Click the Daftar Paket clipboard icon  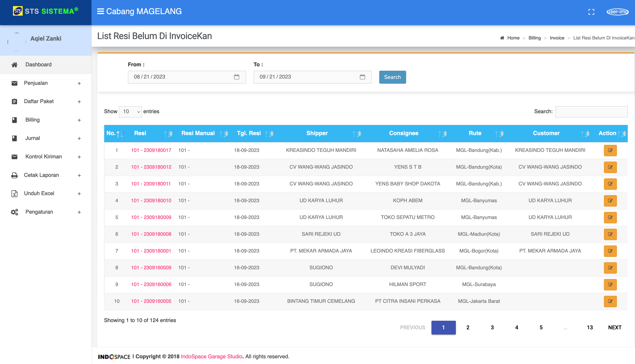(x=14, y=102)
